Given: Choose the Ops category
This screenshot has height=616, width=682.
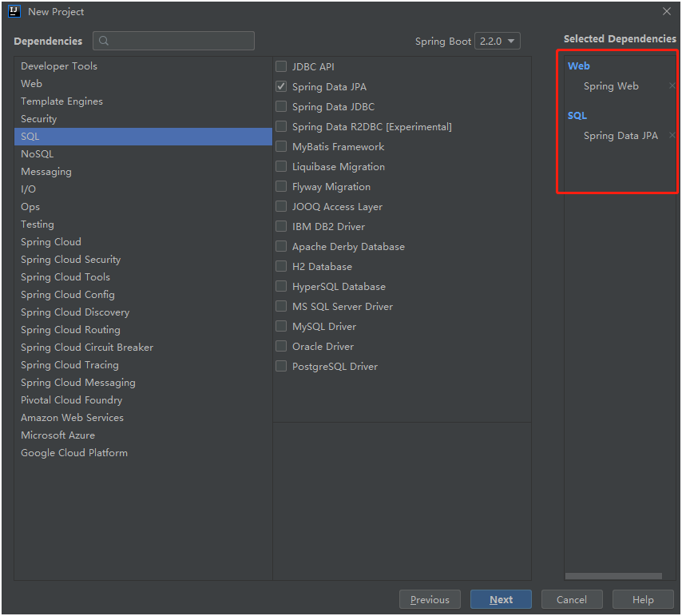Looking at the screenshot, I should pyautogui.click(x=143, y=207).
